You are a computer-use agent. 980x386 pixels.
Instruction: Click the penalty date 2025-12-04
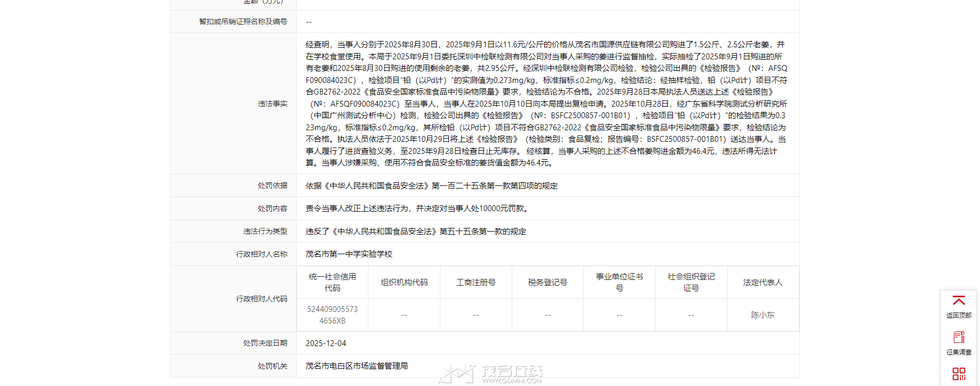coord(326,343)
